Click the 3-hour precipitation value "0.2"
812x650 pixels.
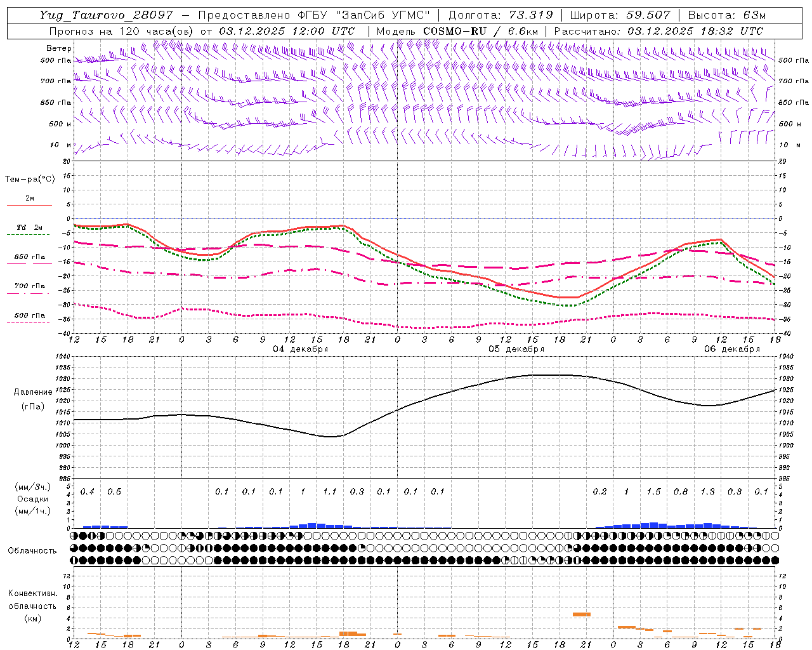coord(599,491)
